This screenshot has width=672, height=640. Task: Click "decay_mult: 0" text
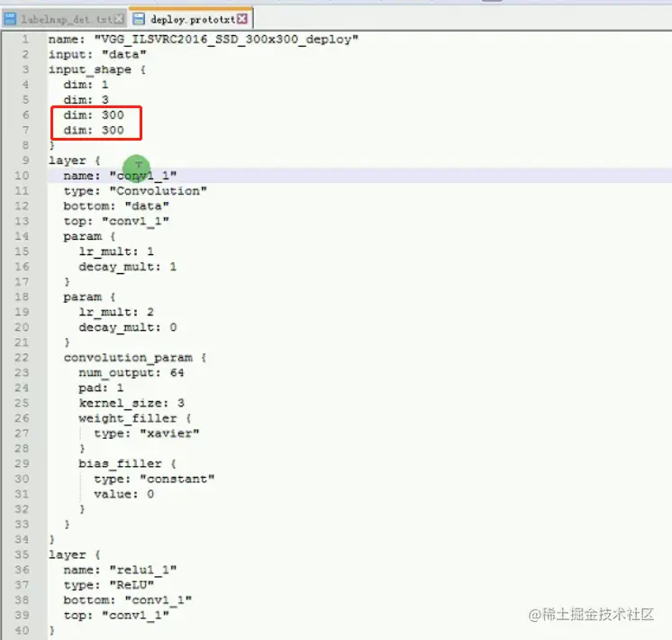point(127,327)
